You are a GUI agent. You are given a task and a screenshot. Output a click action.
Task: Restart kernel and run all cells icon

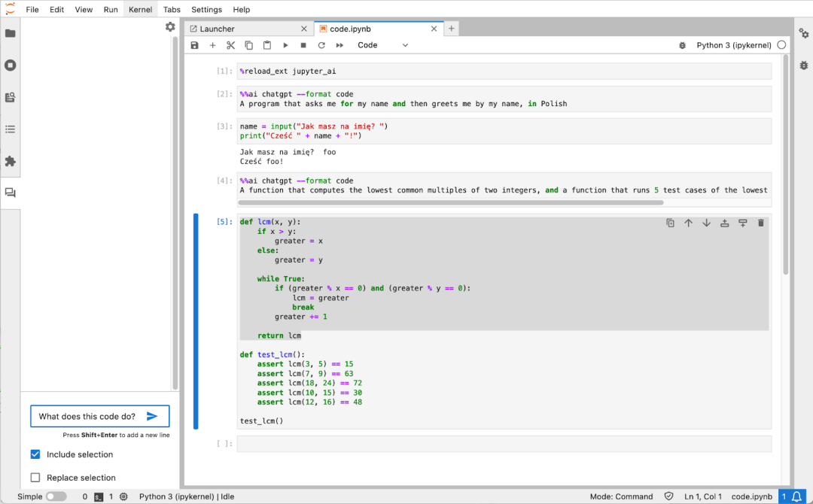coord(340,45)
